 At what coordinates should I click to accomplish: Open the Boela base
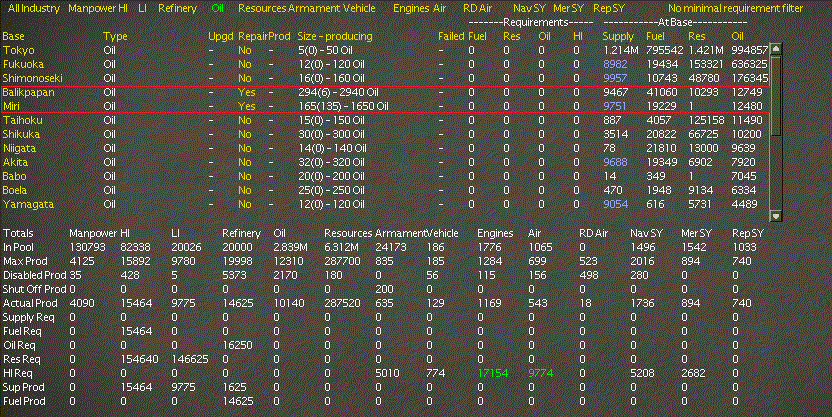[15, 190]
